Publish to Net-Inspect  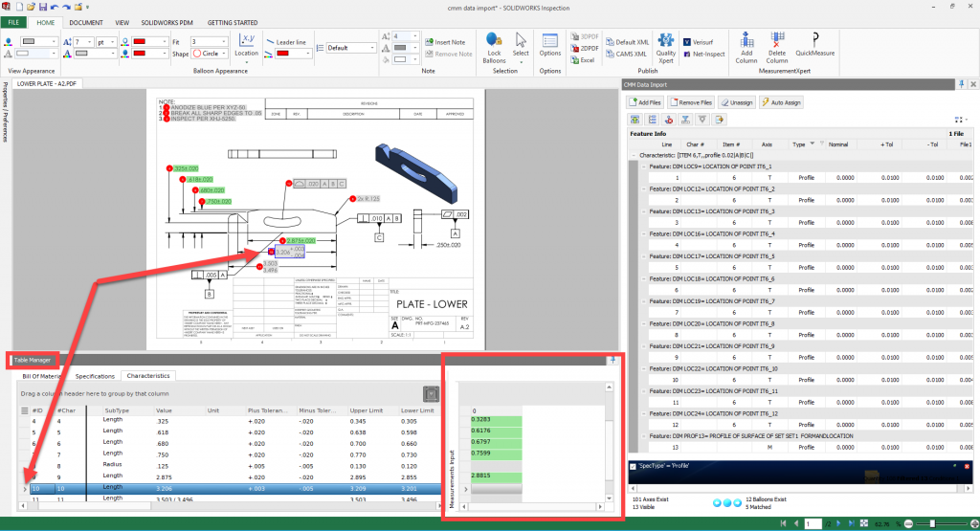pyautogui.click(x=703, y=54)
